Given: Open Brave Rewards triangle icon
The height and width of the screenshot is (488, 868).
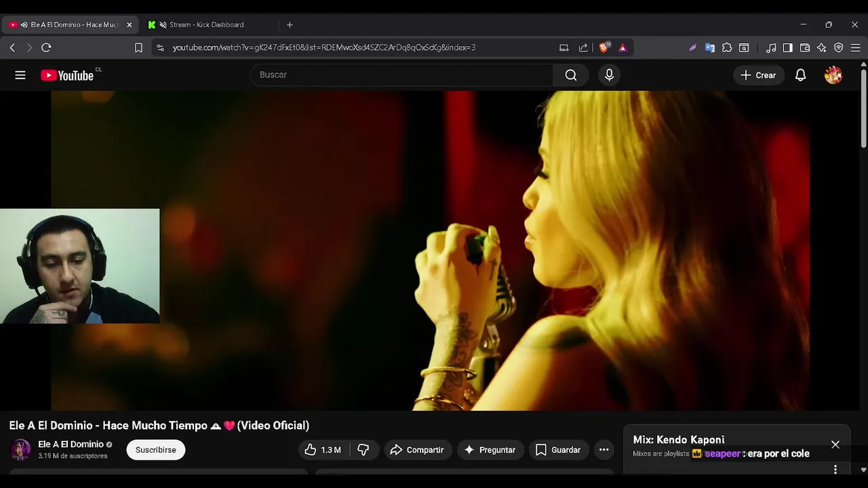Looking at the screenshot, I should pos(623,47).
